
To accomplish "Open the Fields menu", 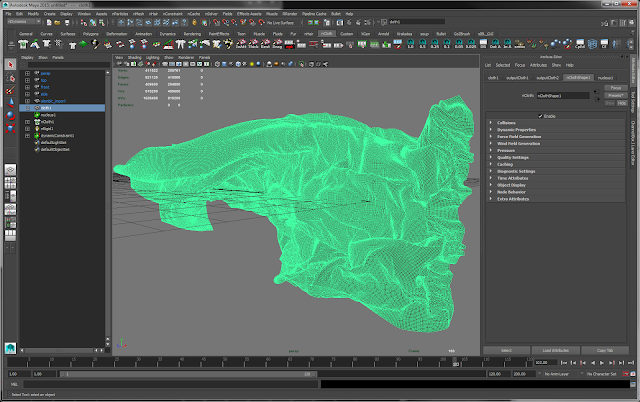I will [x=227, y=14].
